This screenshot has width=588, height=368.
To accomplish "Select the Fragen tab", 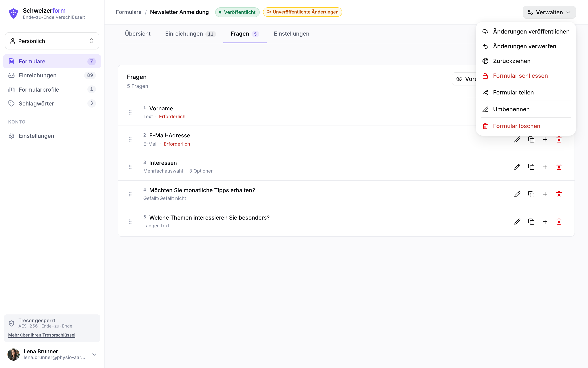I will pos(245,34).
